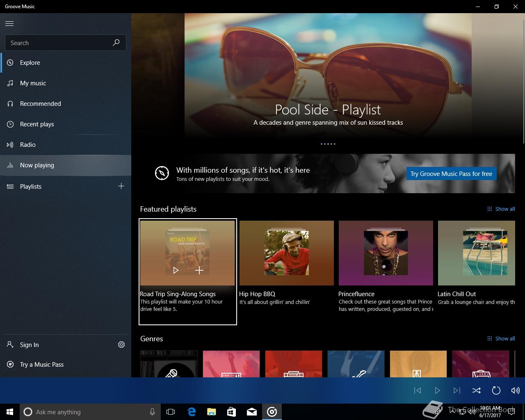Viewport: 525px width, 420px height.
Task: Open the Action Center notification icon
Action: tap(511, 412)
